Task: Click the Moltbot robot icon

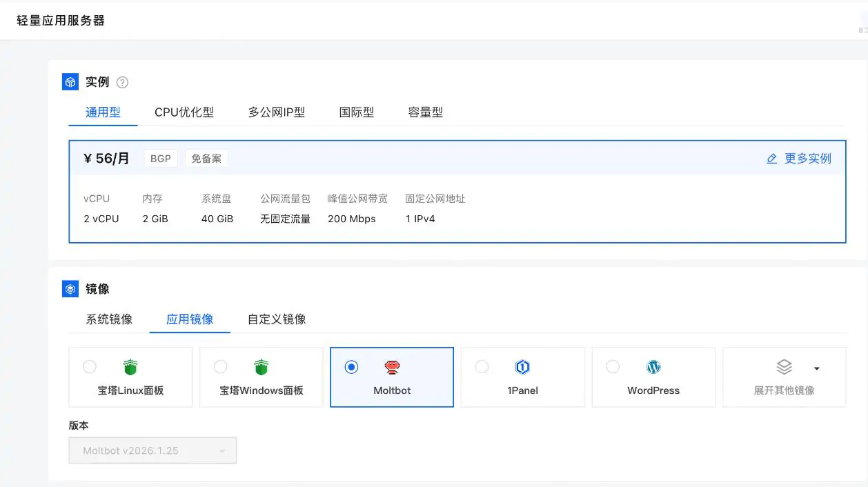Action: [392, 366]
